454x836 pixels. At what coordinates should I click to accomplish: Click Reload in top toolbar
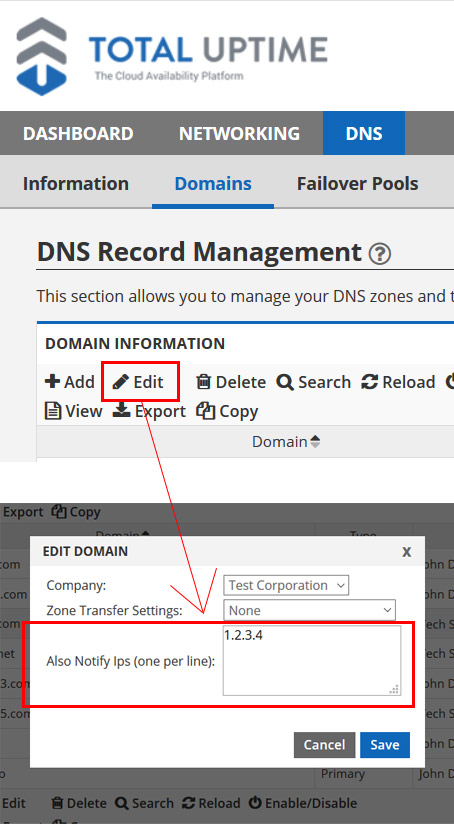click(399, 382)
